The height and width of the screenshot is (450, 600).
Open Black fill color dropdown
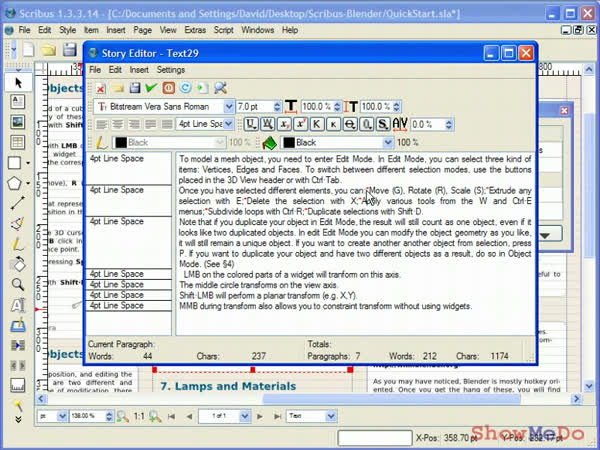[x=388, y=143]
